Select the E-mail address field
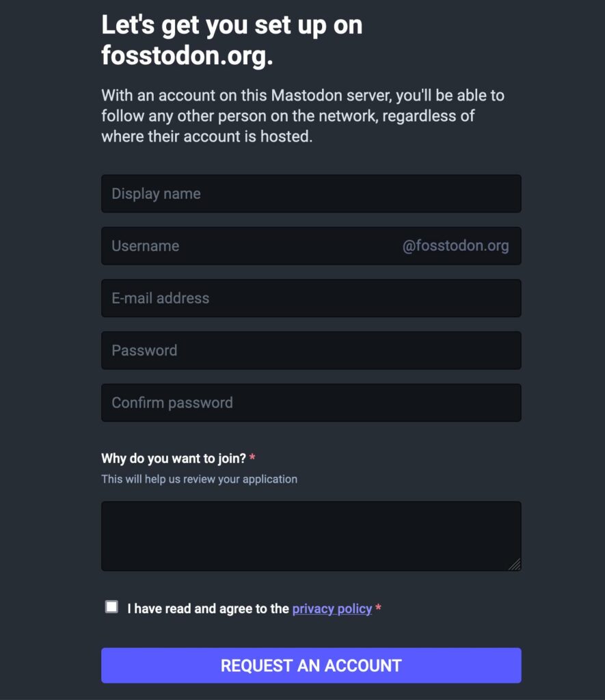 pyautogui.click(x=311, y=298)
